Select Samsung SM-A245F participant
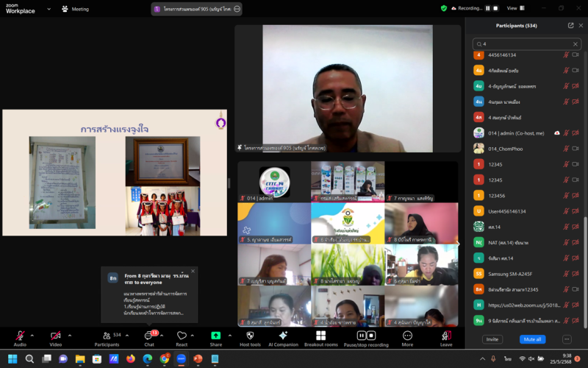The width and height of the screenshot is (588, 368). (526, 274)
